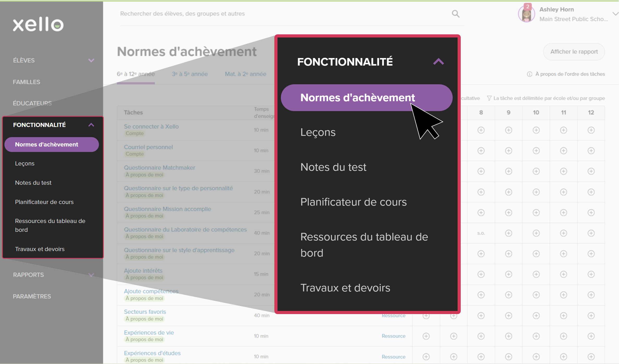Switch to the 6e à 12e année tab
619x364 pixels.
136,74
